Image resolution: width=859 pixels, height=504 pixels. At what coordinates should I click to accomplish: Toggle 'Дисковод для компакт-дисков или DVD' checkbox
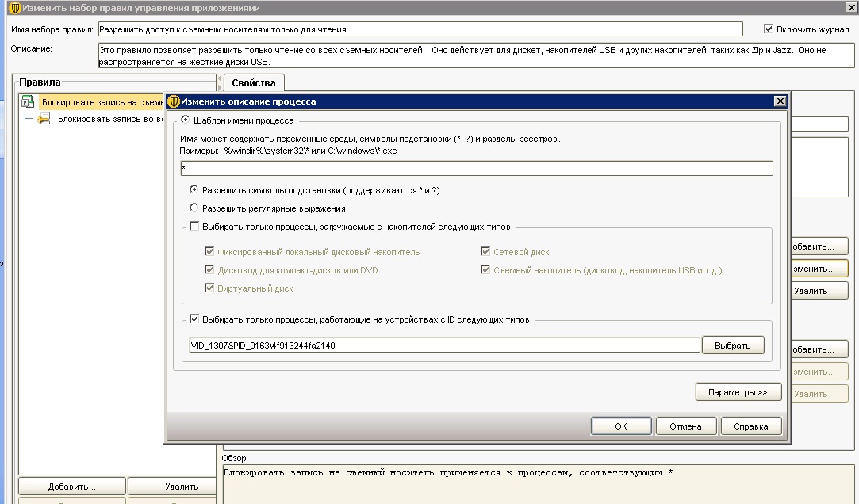(209, 269)
